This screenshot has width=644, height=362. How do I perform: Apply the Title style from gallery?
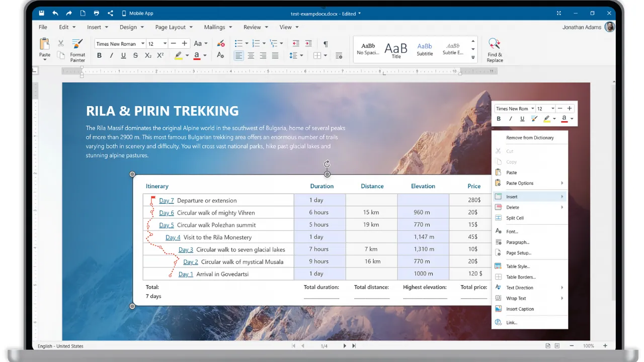coord(396,50)
